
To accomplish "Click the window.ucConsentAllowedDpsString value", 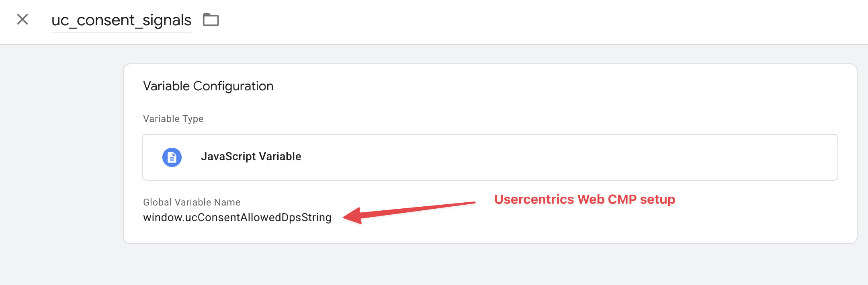I will pyautogui.click(x=237, y=218).
